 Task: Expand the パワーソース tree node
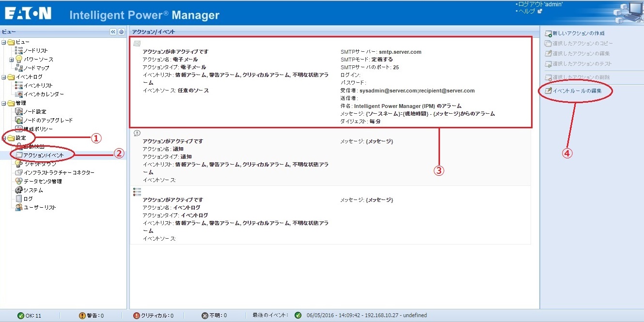pyautogui.click(x=12, y=59)
